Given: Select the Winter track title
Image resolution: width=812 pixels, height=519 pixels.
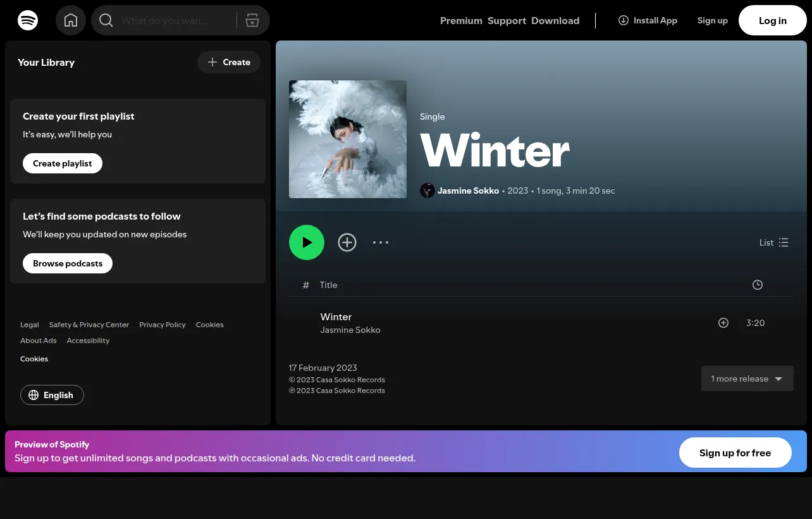Looking at the screenshot, I should coord(336,316).
